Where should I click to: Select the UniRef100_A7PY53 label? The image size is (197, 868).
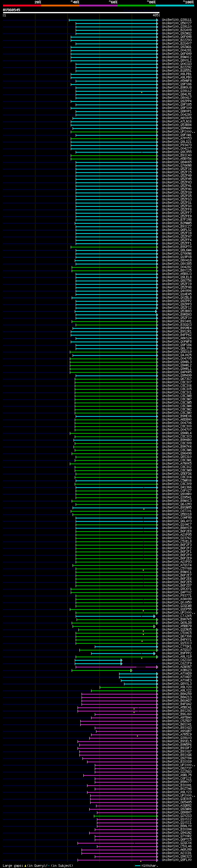pyautogui.click(x=177, y=139)
